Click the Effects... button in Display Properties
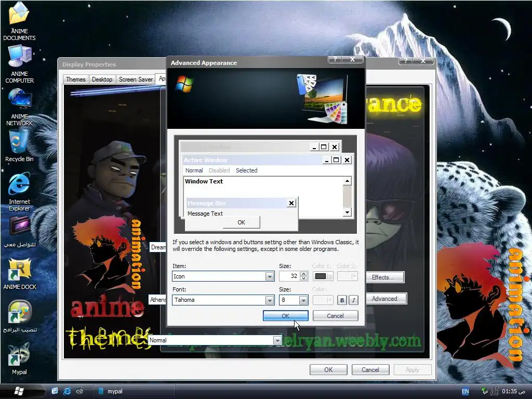The image size is (532, 399). (x=385, y=277)
